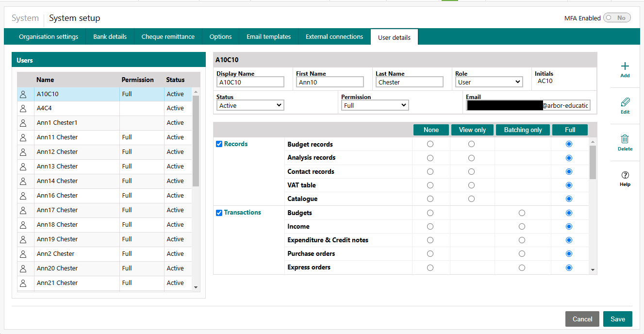This screenshot has width=644, height=334.
Task: Click user icon beside Ann2 Chester
Action: coord(23,254)
